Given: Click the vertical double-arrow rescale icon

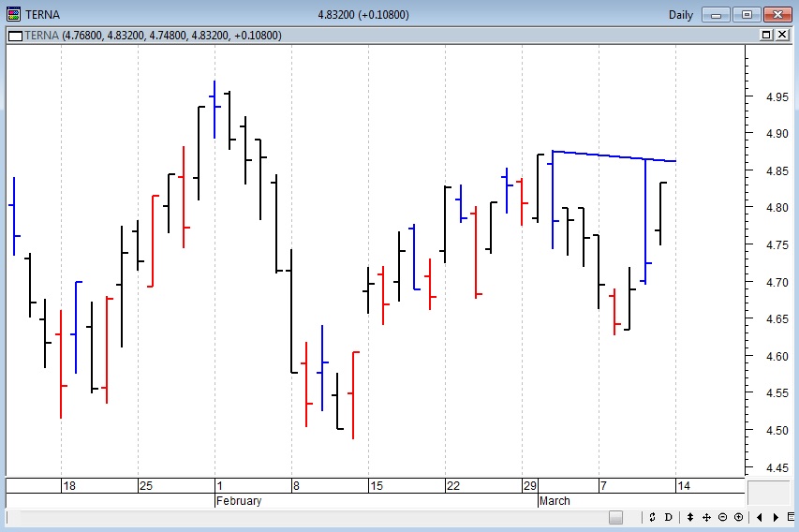Looking at the screenshot, I should pyautogui.click(x=690, y=517).
